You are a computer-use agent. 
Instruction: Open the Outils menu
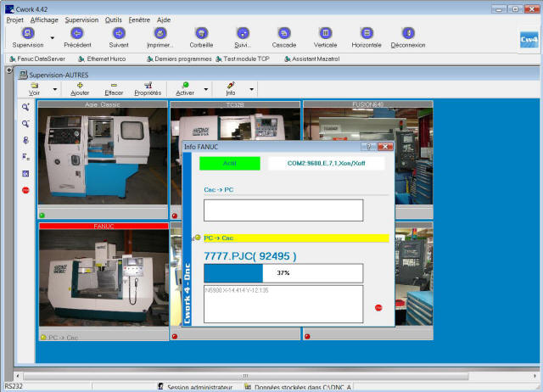pyautogui.click(x=113, y=19)
